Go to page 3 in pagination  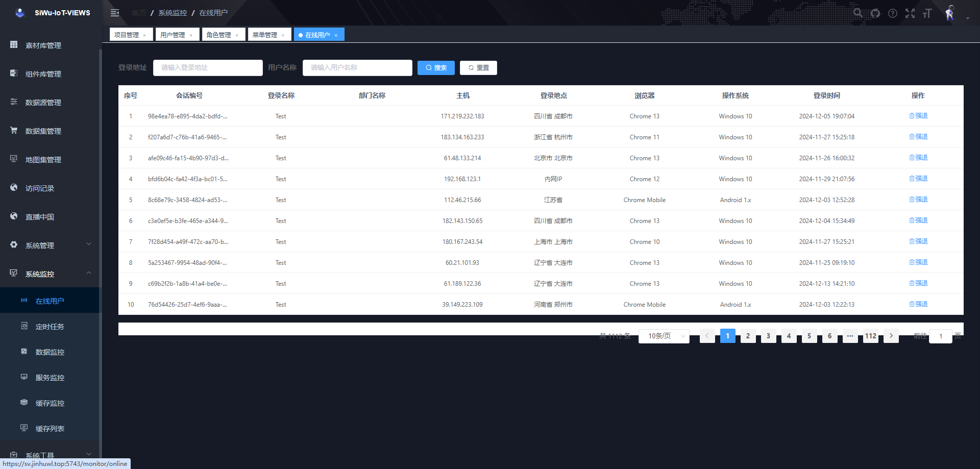coord(768,336)
